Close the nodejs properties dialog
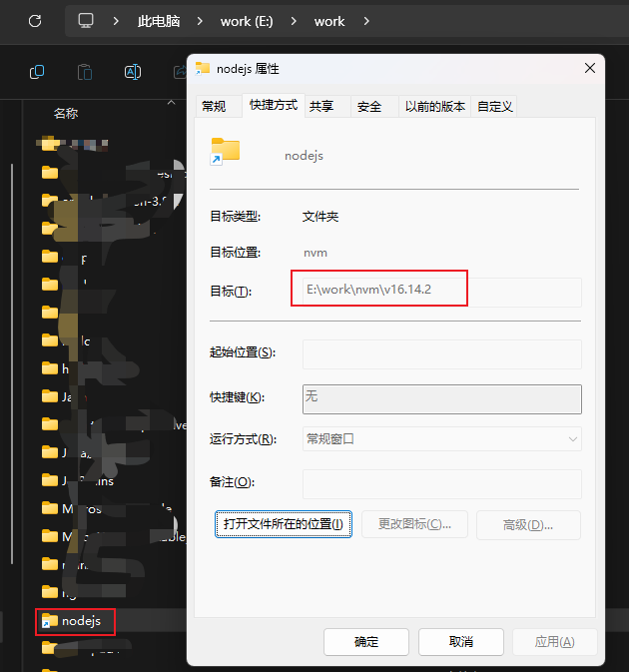 (x=590, y=68)
